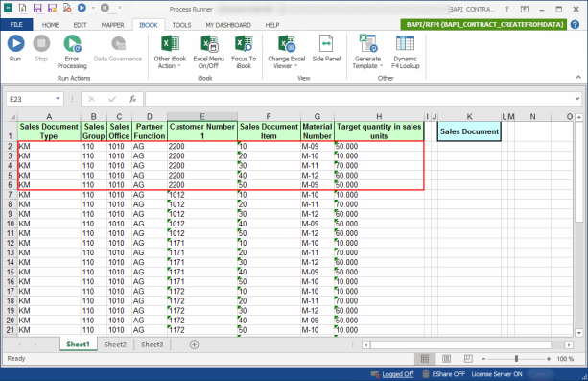Expand the Generate Template dropdown

pyautogui.click(x=367, y=52)
